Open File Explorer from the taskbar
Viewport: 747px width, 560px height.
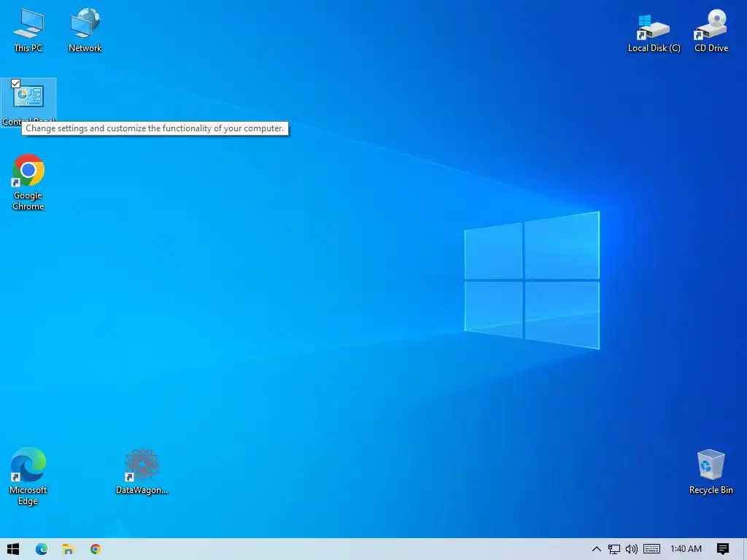tap(68, 549)
